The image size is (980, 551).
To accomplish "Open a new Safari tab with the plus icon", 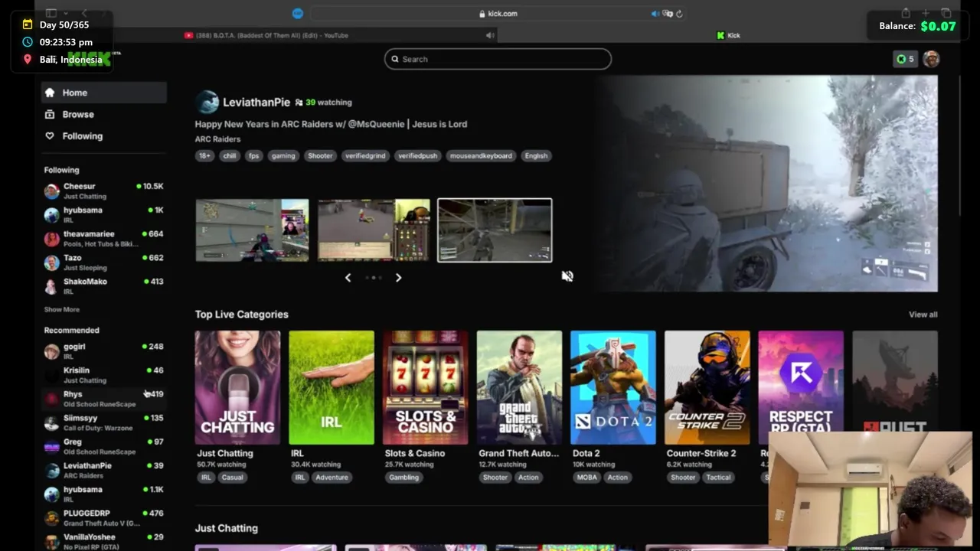I will [x=926, y=13].
